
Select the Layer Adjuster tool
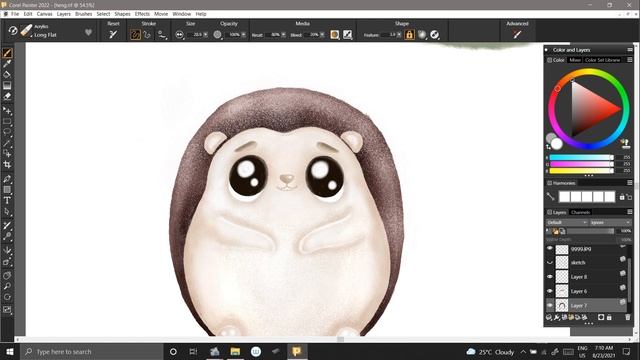pyautogui.click(x=7, y=111)
